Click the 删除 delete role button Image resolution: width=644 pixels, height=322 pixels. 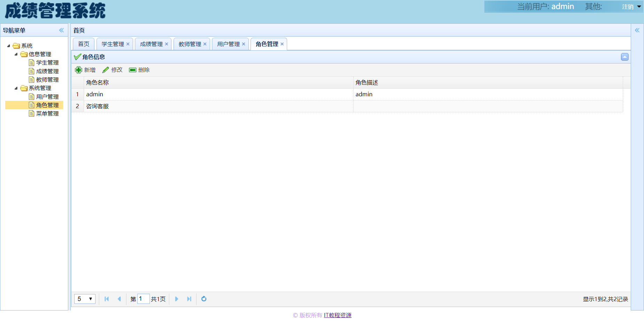(139, 70)
